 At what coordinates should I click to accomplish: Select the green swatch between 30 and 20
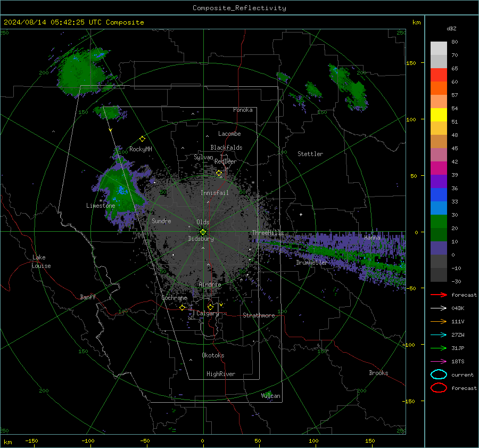click(439, 221)
